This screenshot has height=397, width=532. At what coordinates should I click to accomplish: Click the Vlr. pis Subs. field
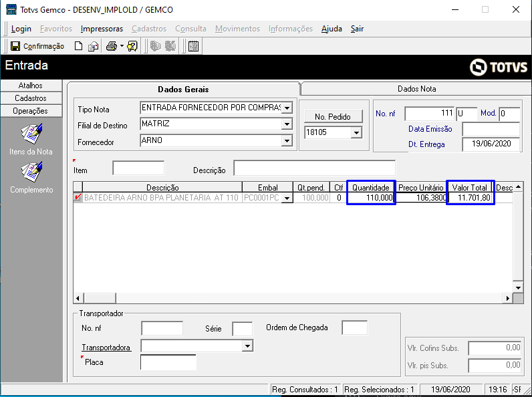pos(495,366)
